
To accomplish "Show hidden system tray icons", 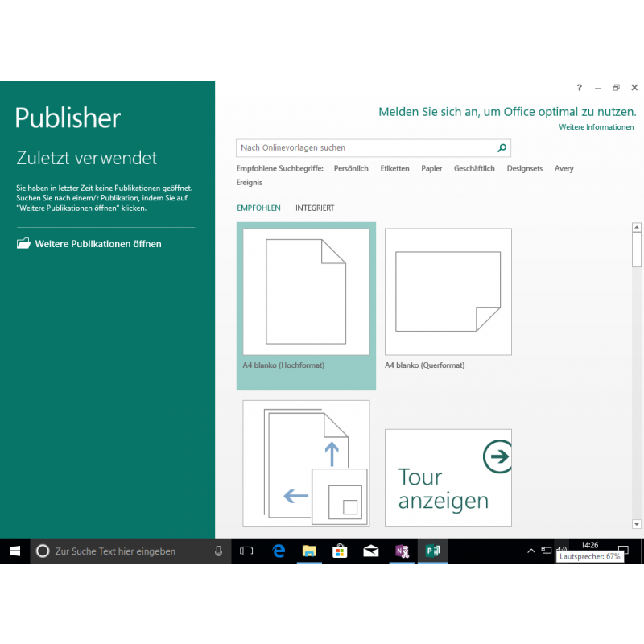I will pos(530,551).
